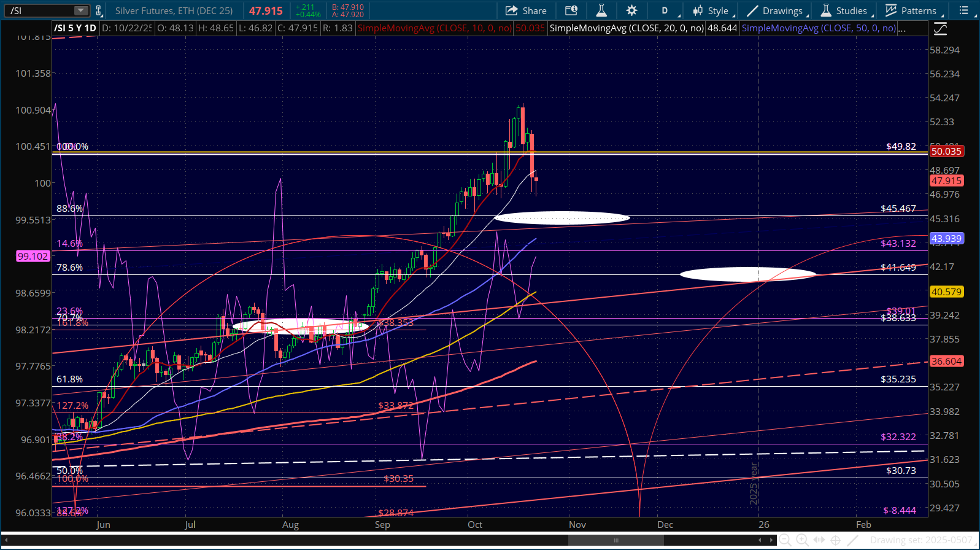Click the Share button in the toolbar

tap(526, 10)
